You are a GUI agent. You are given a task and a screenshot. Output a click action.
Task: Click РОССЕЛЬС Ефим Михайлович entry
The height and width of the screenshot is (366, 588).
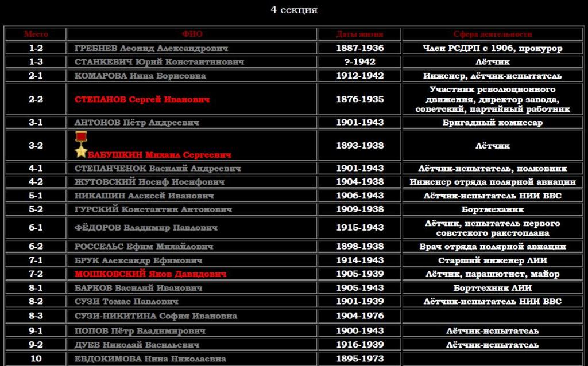(x=144, y=246)
